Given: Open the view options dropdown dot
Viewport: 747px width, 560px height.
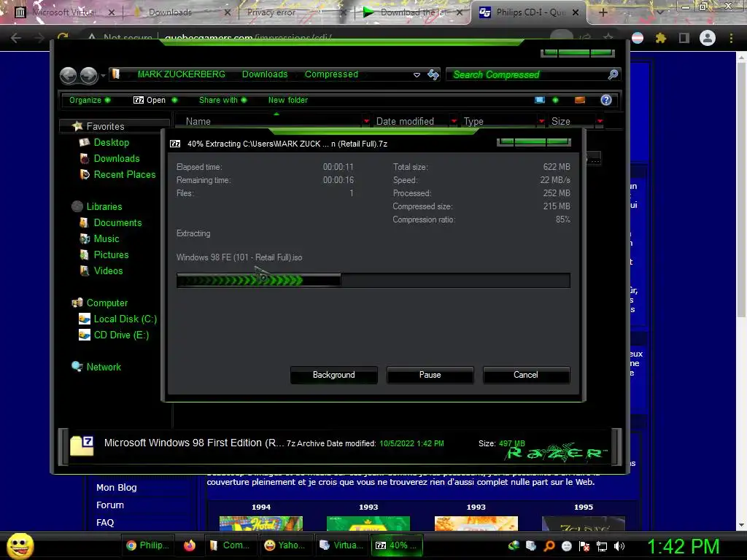Looking at the screenshot, I should pyautogui.click(x=555, y=100).
